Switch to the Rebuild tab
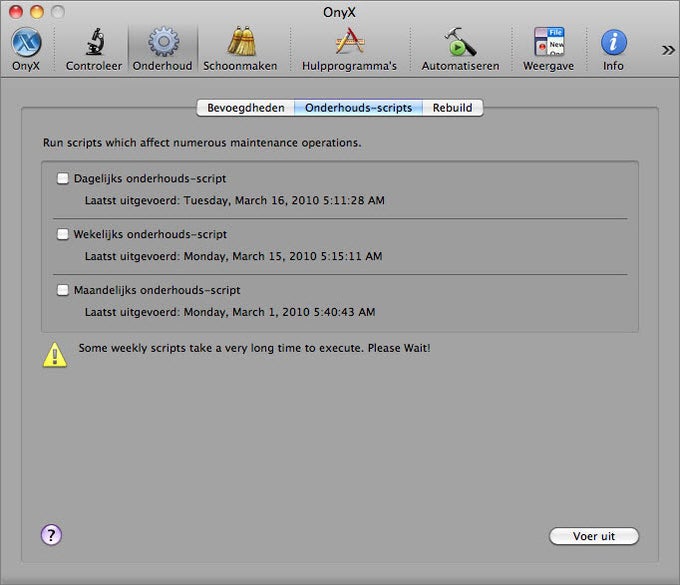The width and height of the screenshot is (680, 585). click(453, 108)
